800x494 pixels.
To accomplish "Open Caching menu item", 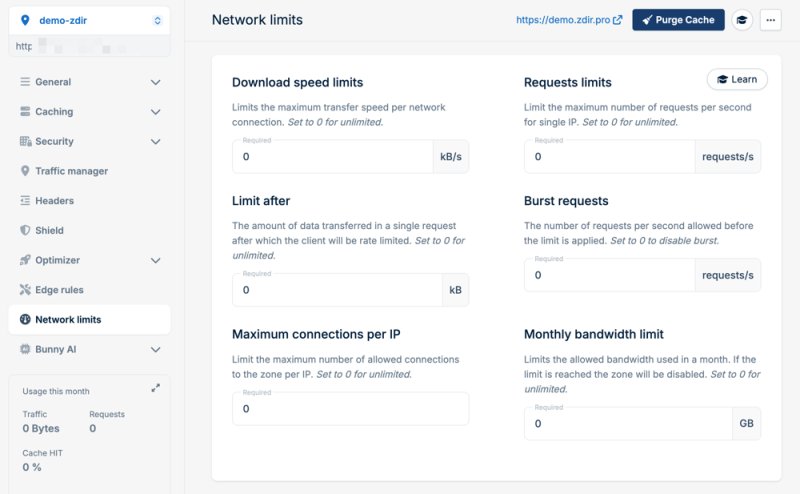I will click(x=89, y=112).
